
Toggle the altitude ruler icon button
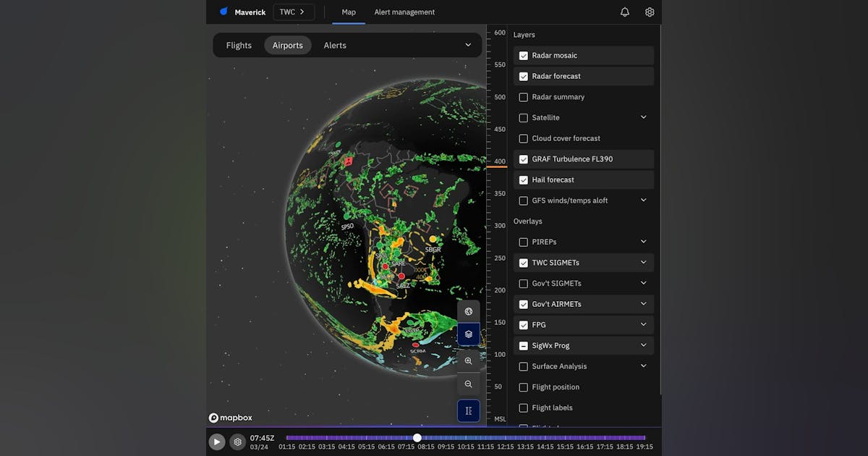(x=468, y=410)
